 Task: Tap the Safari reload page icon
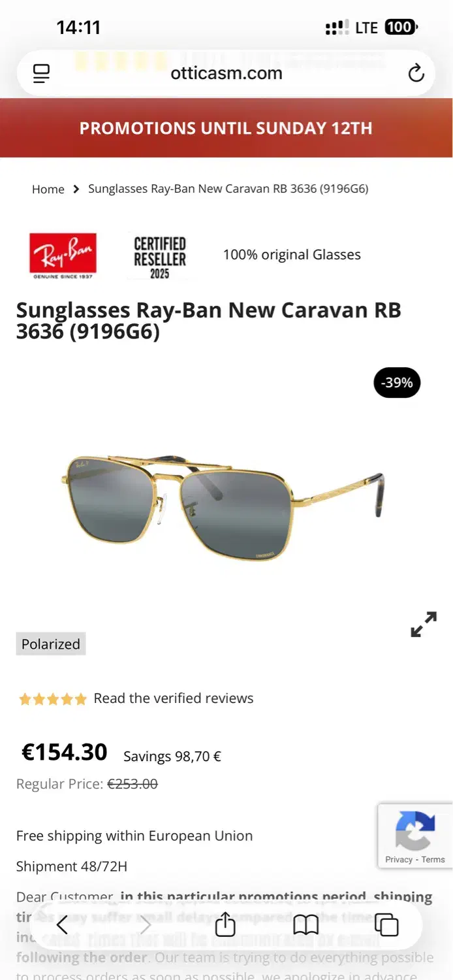coord(416,73)
